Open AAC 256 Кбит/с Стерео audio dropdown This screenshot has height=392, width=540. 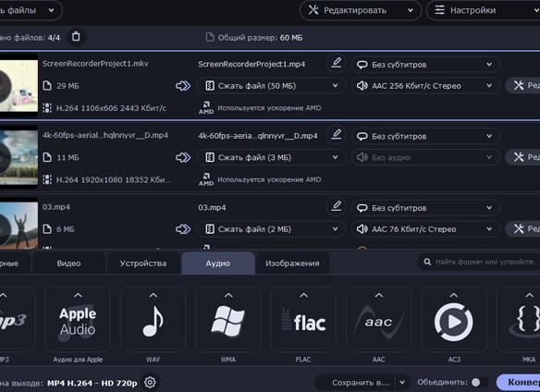(x=425, y=86)
